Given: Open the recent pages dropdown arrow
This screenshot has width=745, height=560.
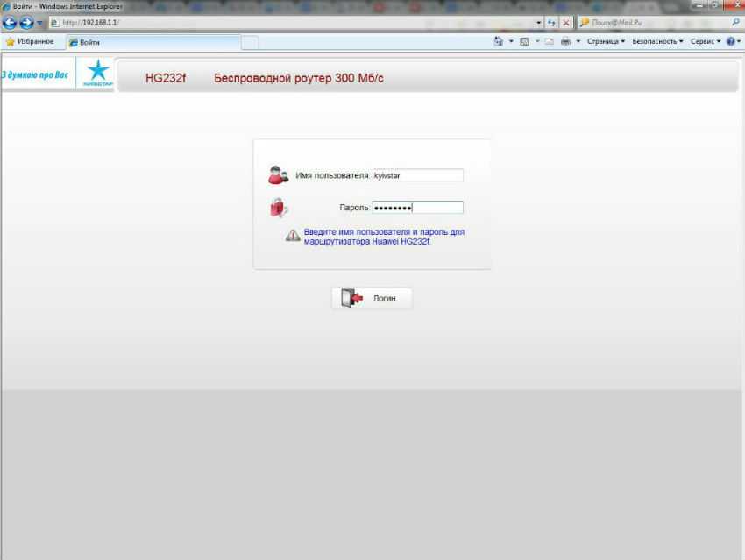Looking at the screenshot, I should (x=40, y=22).
